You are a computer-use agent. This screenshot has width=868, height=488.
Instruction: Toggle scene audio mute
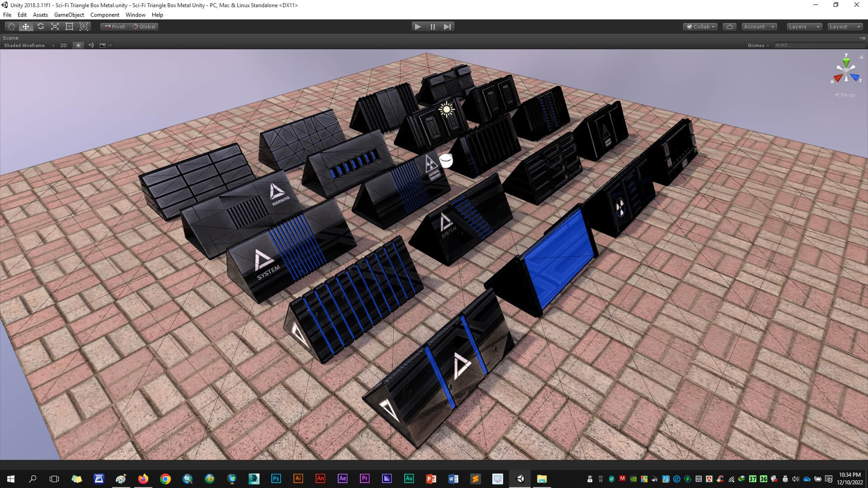[x=90, y=45]
